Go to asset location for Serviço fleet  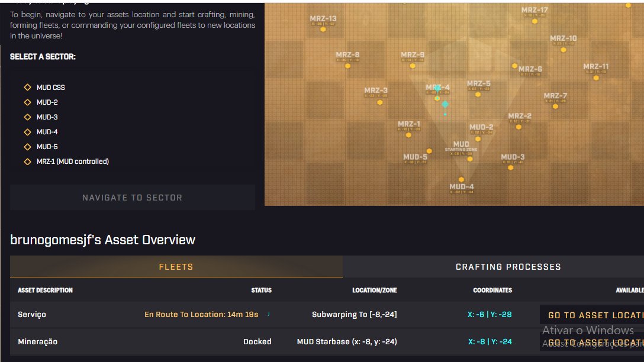(592, 315)
